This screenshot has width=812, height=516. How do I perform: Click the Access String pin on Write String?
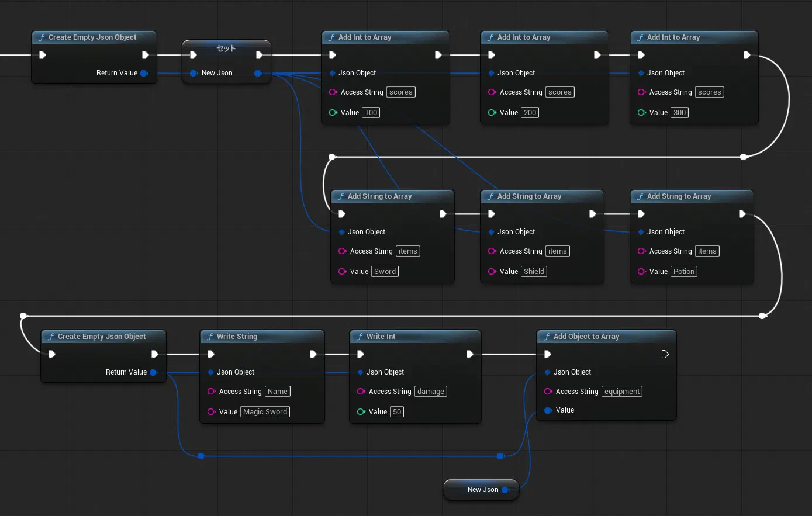point(212,392)
